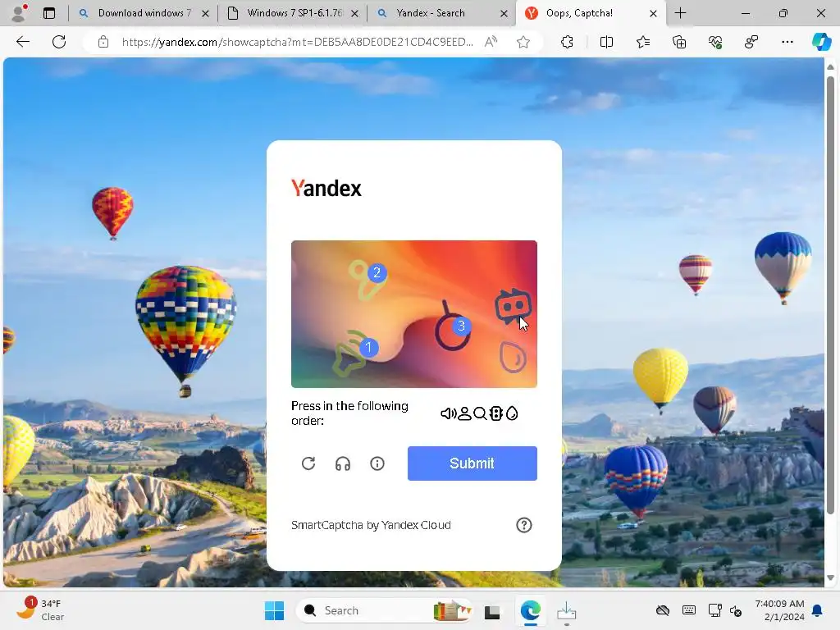Open tab actions menu
Image resolution: width=840 pixels, height=630 pixels.
(49, 13)
